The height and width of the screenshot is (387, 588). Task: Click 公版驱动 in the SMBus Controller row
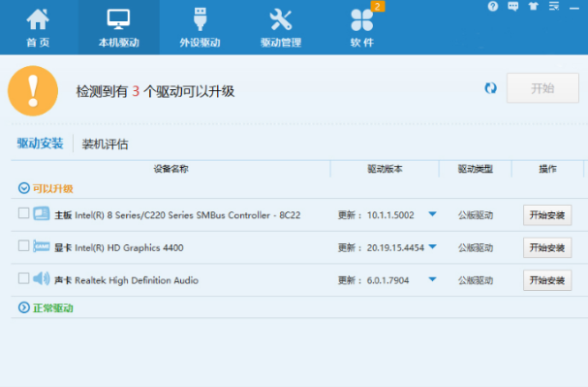coord(476,215)
